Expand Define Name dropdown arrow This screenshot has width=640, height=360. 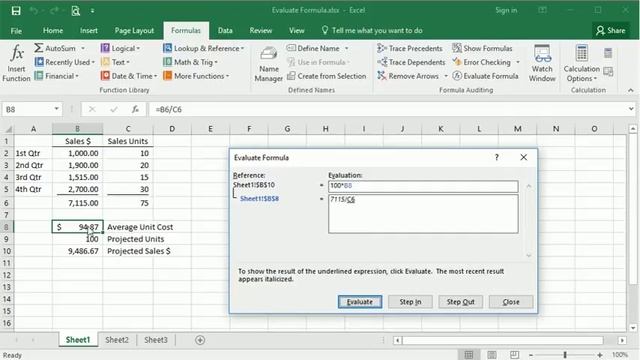(347, 48)
